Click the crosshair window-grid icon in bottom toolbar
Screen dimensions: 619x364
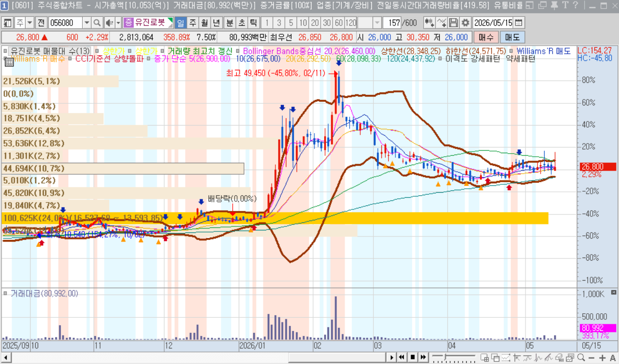point(485,357)
